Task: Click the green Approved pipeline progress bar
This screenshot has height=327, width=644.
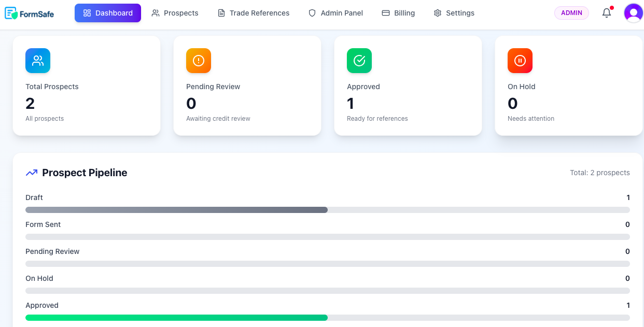Action: [x=176, y=318]
